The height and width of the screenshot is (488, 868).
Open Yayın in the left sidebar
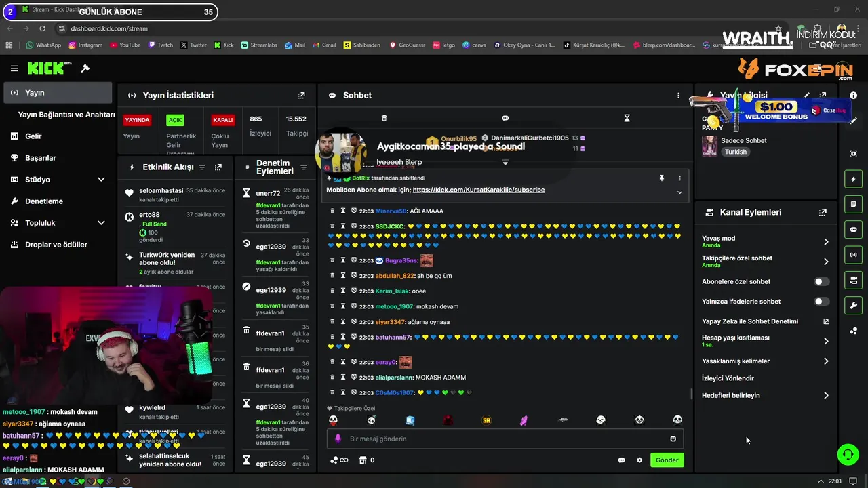(58, 93)
